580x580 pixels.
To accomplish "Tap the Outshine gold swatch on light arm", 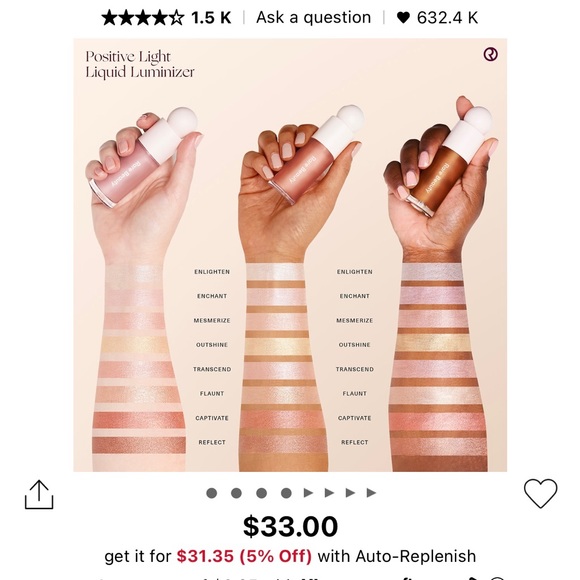I will pos(134,344).
